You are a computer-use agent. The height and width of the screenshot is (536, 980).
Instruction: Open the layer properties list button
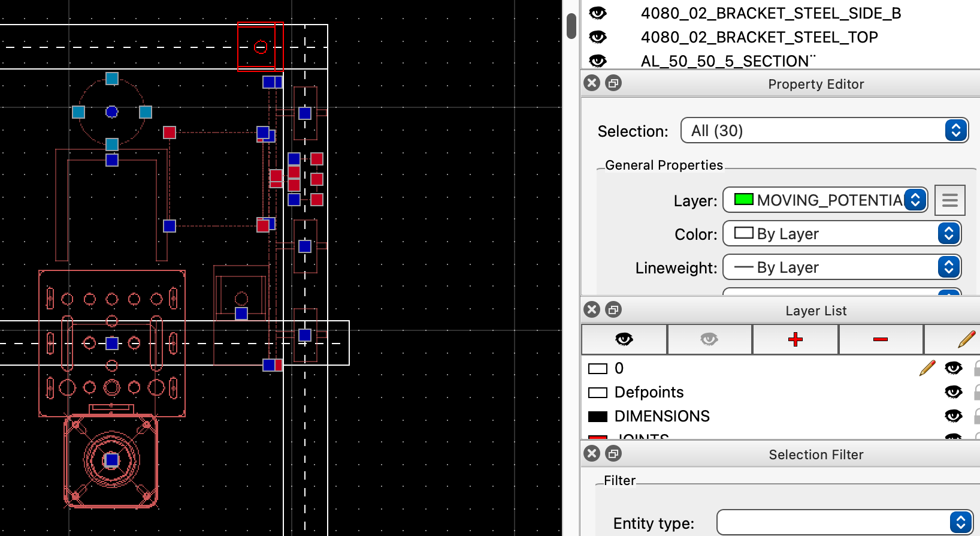(949, 200)
